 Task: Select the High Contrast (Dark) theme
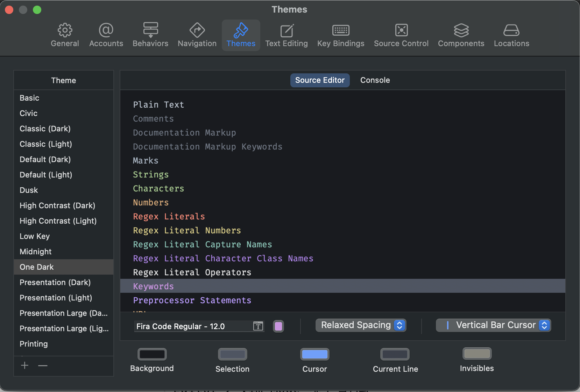click(64, 205)
